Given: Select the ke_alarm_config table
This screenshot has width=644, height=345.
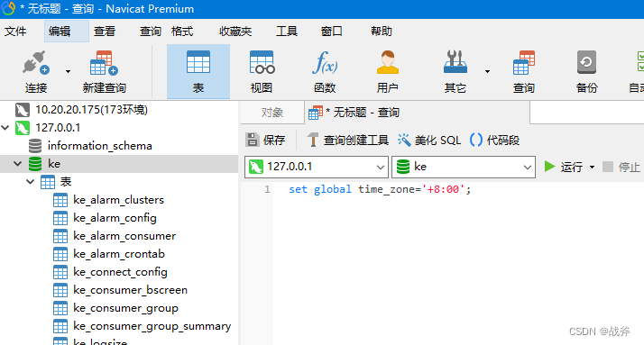Looking at the screenshot, I should [x=115, y=218].
